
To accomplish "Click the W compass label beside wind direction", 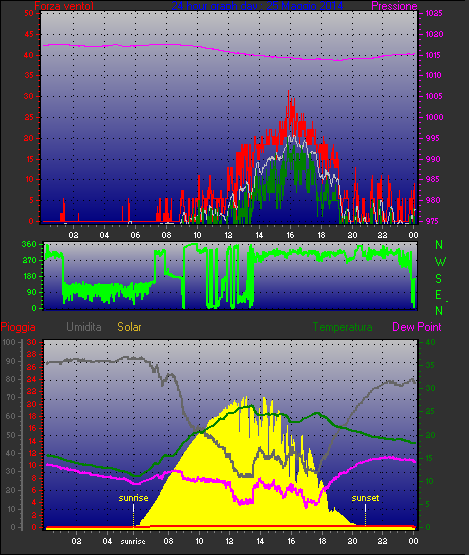I will [440, 262].
